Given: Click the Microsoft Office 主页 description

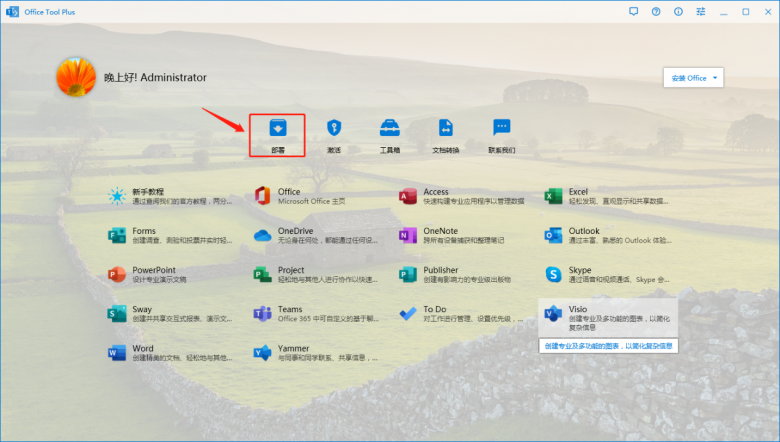Looking at the screenshot, I should coord(311,201).
